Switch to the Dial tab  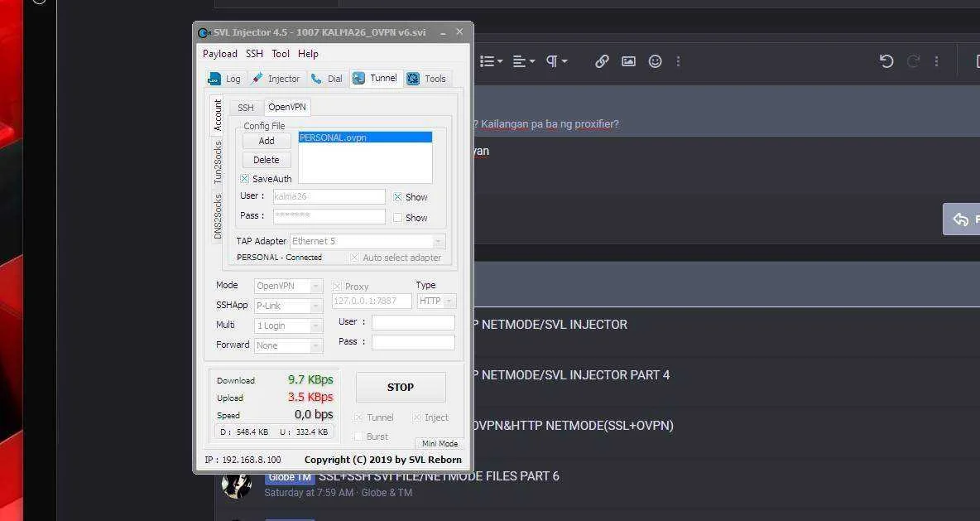(x=328, y=79)
